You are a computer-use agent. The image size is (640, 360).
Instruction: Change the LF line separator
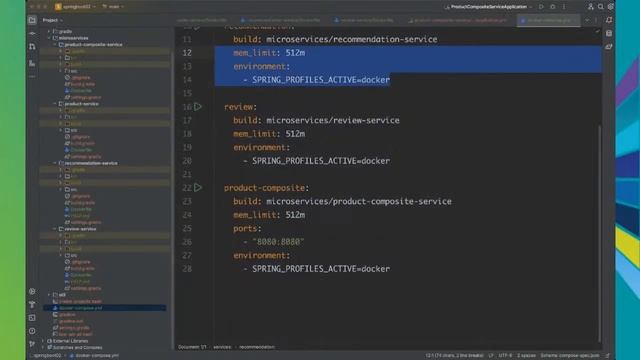click(x=491, y=356)
